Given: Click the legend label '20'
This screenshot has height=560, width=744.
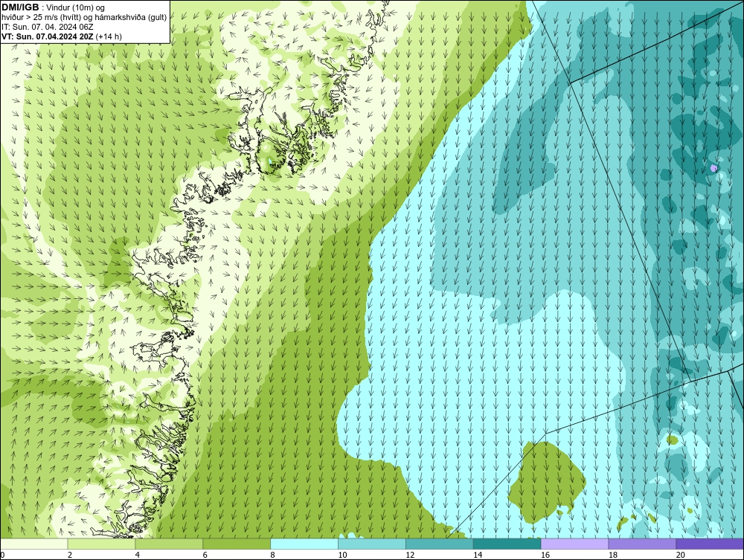Looking at the screenshot, I should 681,555.
